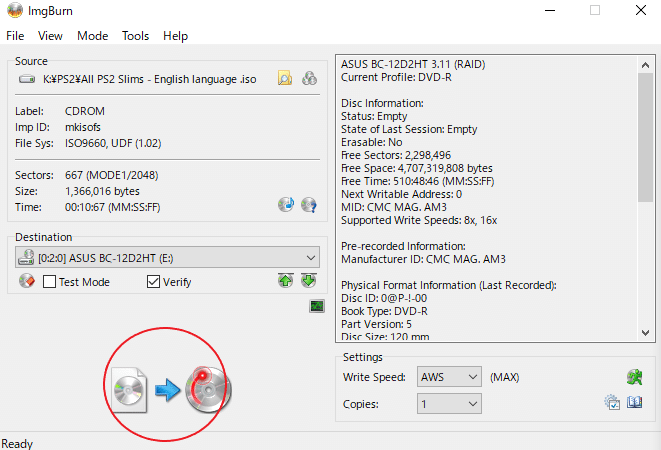Start burning with the Write disc button
The image size is (661, 450).
(x=208, y=390)
